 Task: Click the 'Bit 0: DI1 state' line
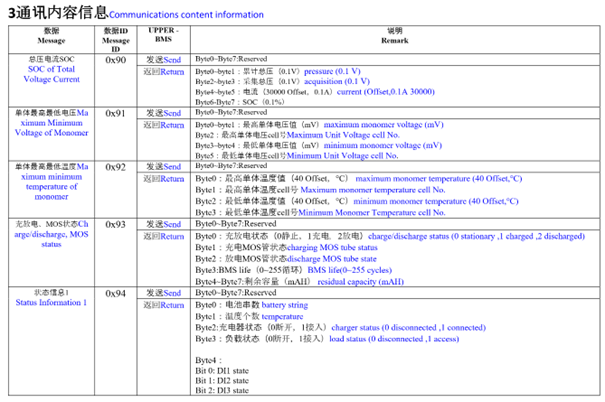221,371
